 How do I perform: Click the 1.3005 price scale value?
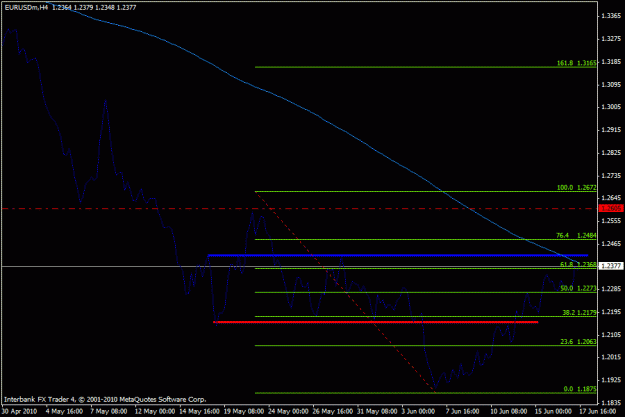pos(611,107)
